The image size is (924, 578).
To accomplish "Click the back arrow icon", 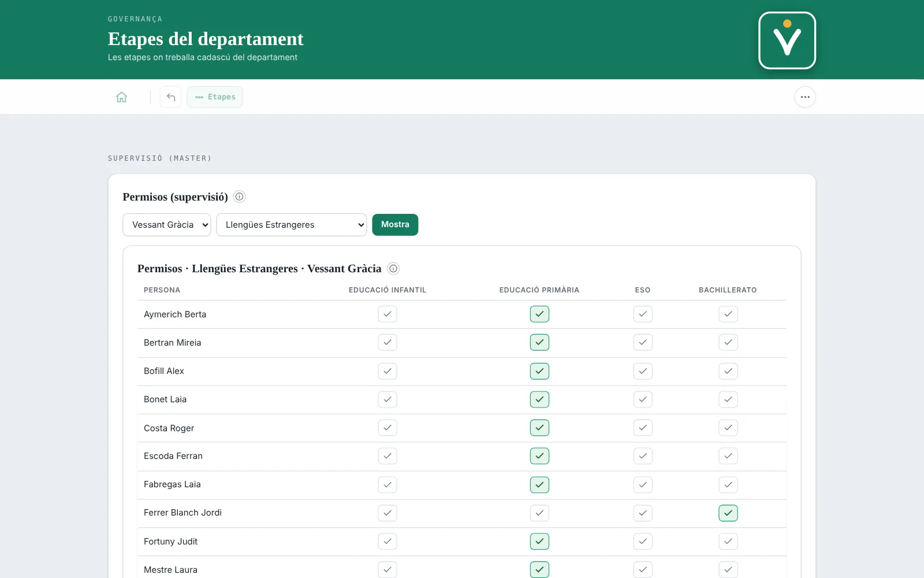I will pyautogui.click(x=171, y=97).
